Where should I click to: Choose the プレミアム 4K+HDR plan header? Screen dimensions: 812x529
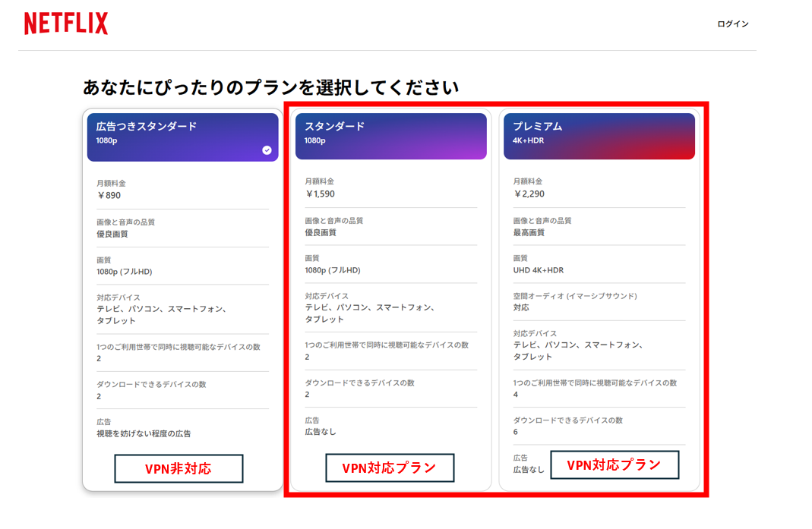pos(599,136)
